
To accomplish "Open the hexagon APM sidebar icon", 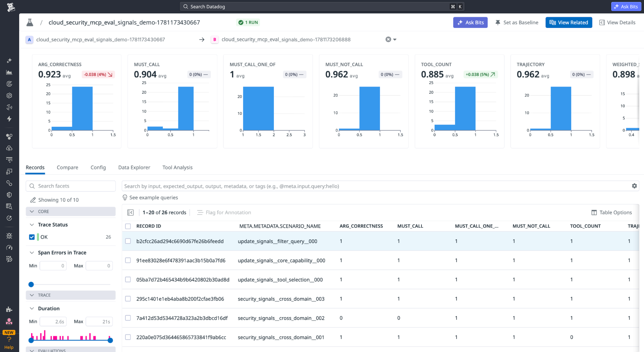I will pos(9,95).
